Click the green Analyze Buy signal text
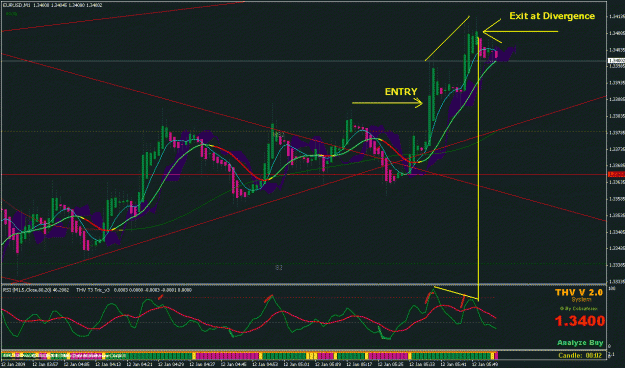Image resolution: width=625 pixels, height=368 pixels. click(x=580, y=343)
